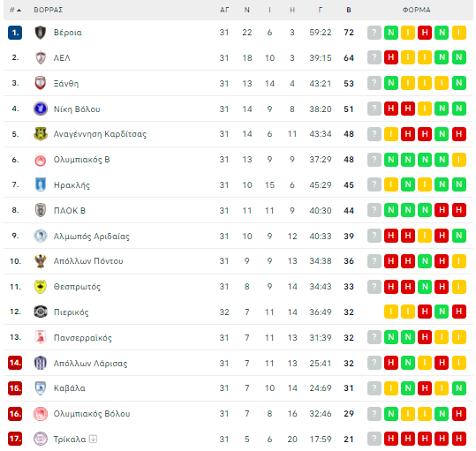Click ΑΕΛ's red H loss badge
The height and width of the screenshot is (451, 476).
pyautogui.click(x=391, y=57)
